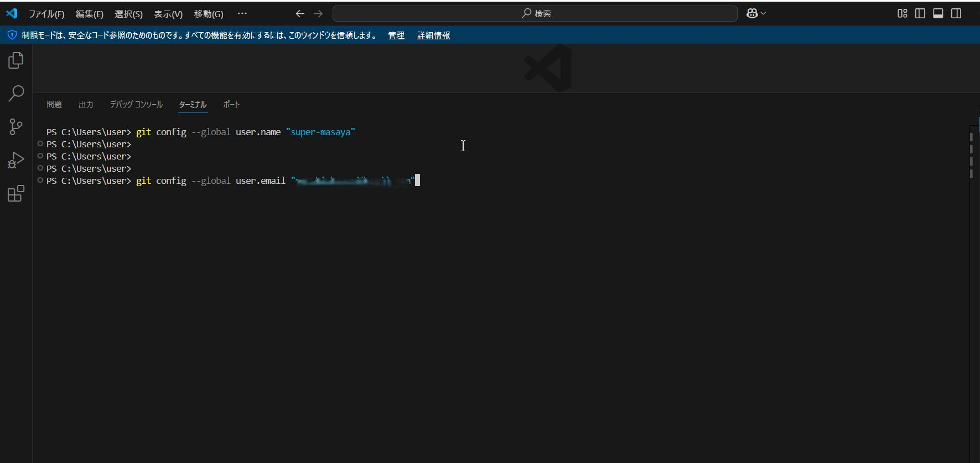
Task: Open the Customize Layout icon
Action: click(x=902, y=13)
